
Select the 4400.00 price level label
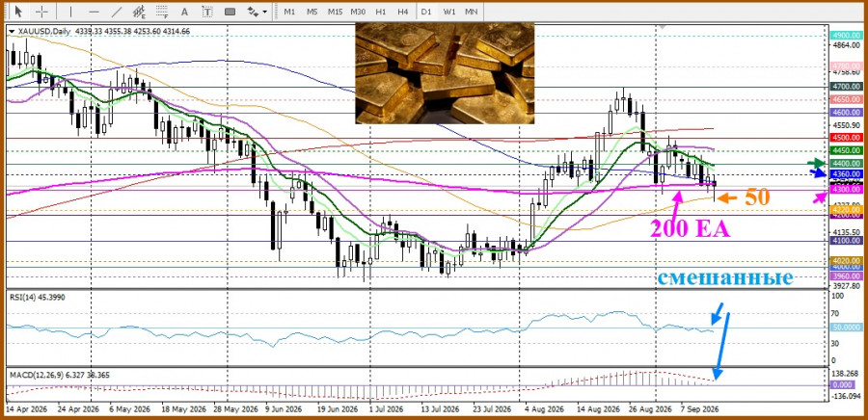pos(847,164)
